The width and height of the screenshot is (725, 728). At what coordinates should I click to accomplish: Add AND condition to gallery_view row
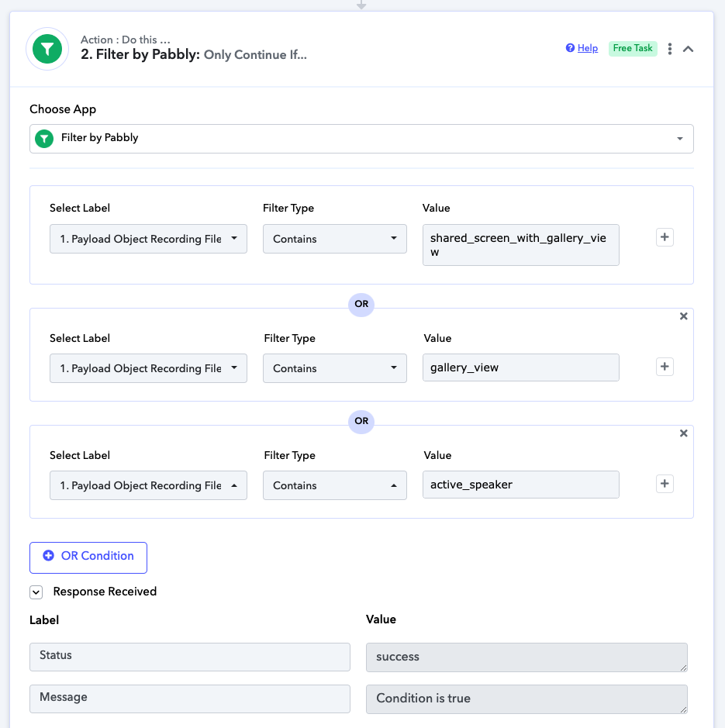(665, 367)
